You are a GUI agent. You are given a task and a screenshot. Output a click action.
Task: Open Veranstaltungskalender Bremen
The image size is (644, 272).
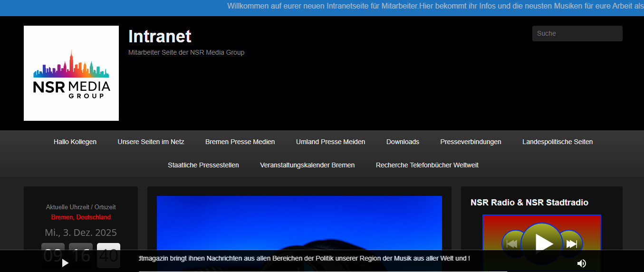pyautogui.click(x=307, y=165)
